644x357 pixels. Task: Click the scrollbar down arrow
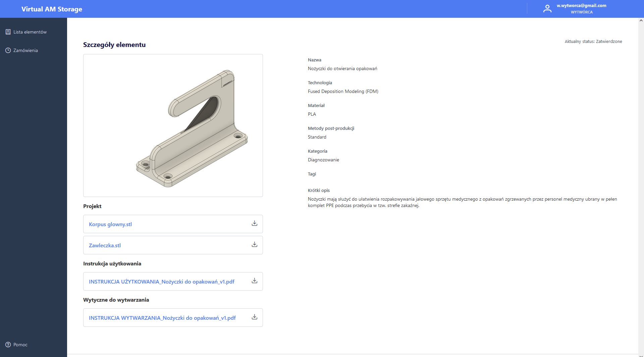(x=641, y=354)
